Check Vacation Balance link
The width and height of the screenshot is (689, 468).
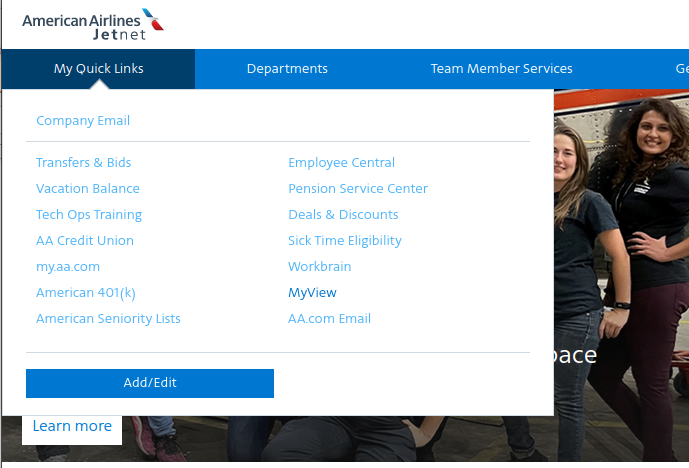coord(88,189)
